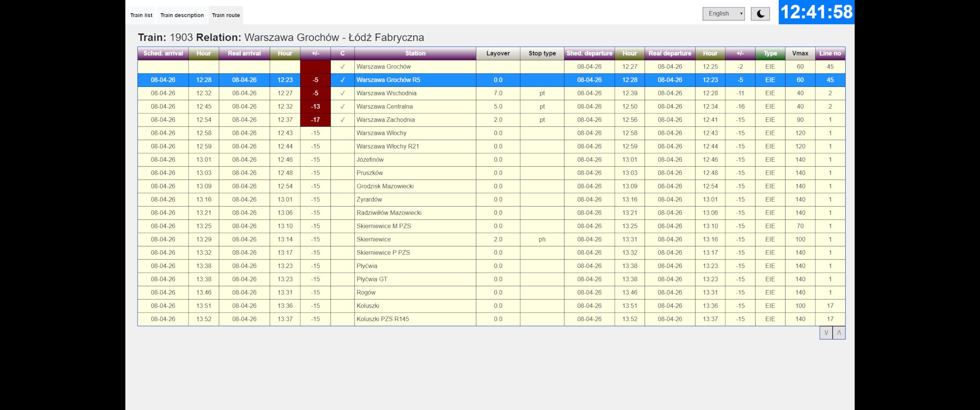This screenshot has width=980, height=410.
Task: Switch to Train description tab
Action: pos(182,15)
